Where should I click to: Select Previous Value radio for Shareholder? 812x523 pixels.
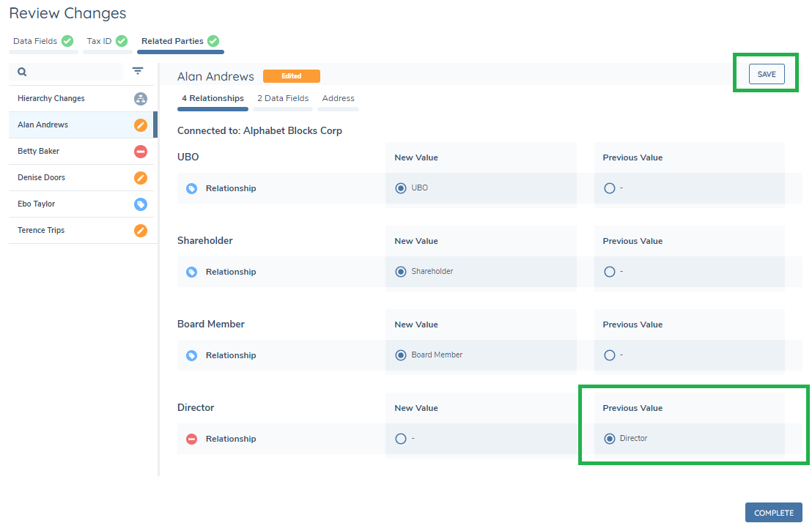[610, 272]
